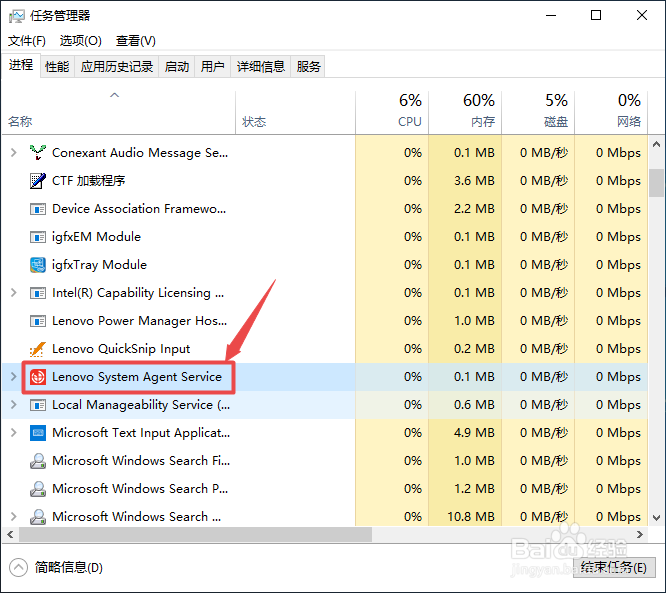The height and width of the screenshot is (593, 666).
Task: Open the 文件(F) menu
Action: (27, 41)
